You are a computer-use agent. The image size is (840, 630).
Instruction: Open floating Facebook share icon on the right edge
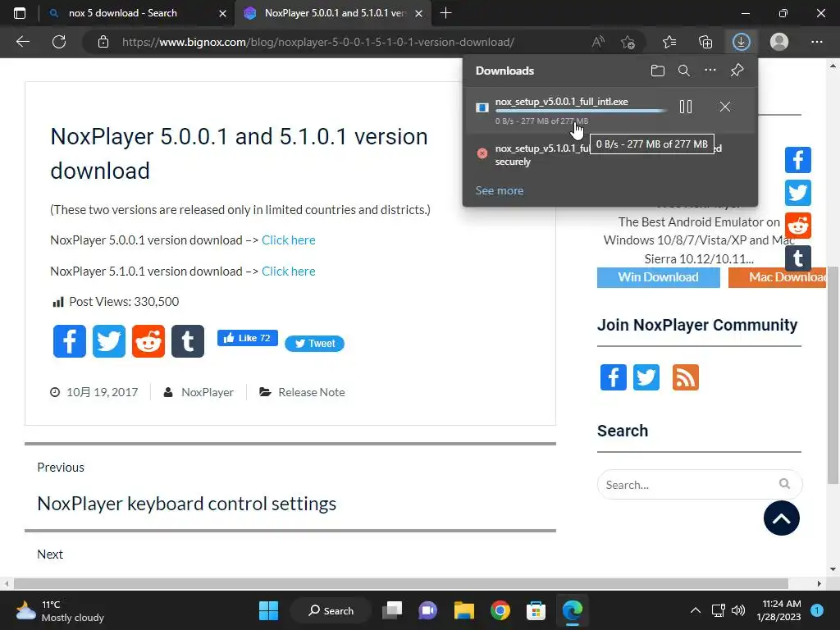(x=798, y=160)
